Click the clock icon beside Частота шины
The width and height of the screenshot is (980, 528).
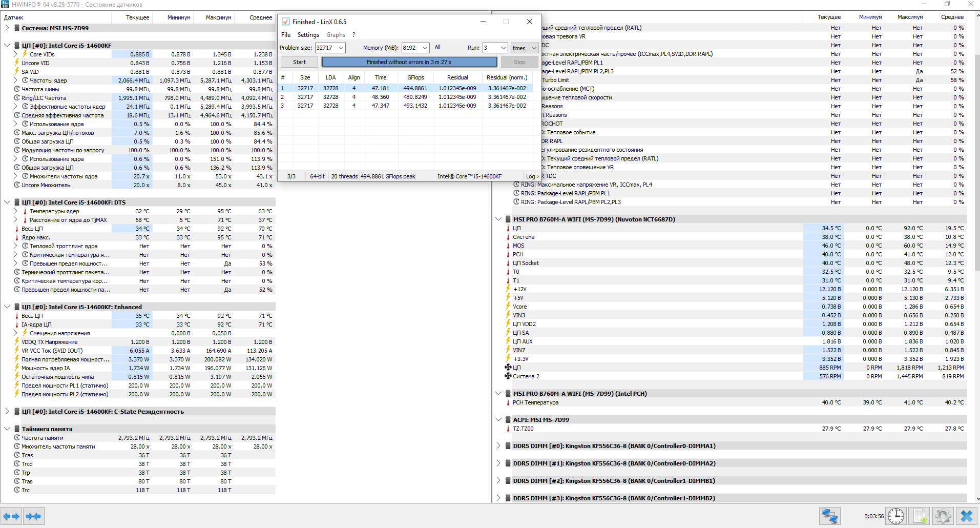(x=17, y=89)
